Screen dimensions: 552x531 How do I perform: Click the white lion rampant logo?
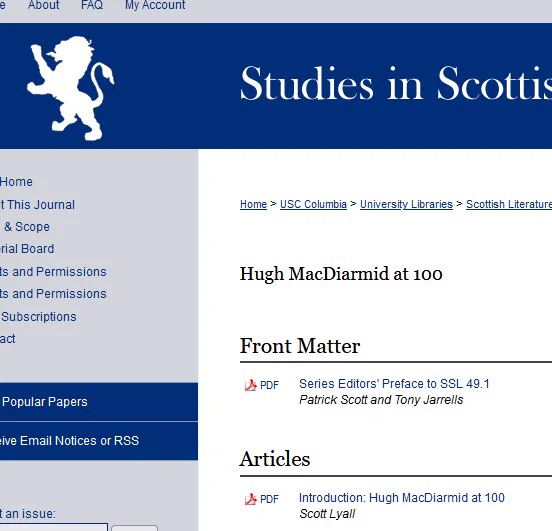pos(70,88)
